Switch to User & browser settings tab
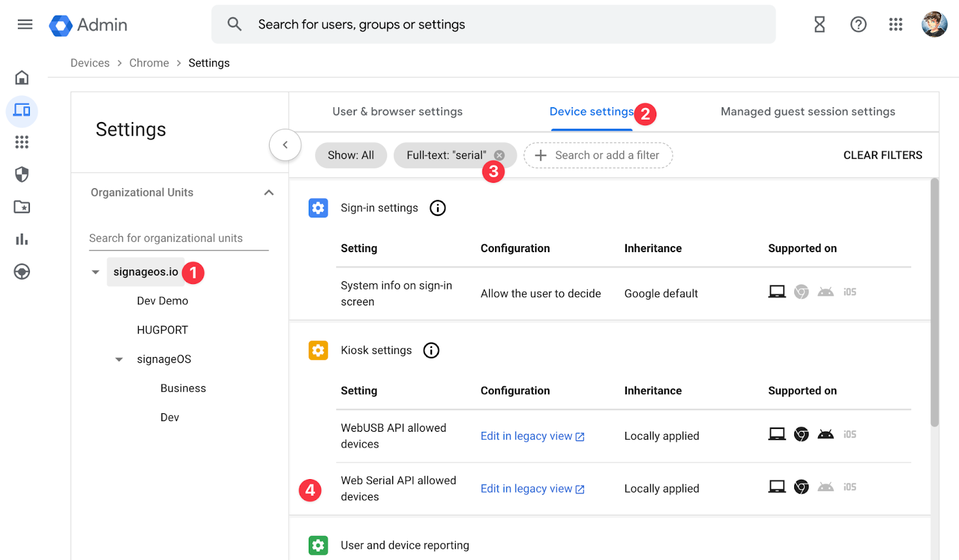 click(397, 112)
